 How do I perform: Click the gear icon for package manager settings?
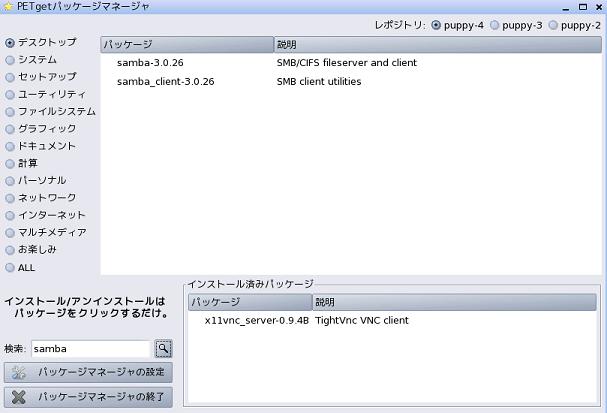pos(19,372)
